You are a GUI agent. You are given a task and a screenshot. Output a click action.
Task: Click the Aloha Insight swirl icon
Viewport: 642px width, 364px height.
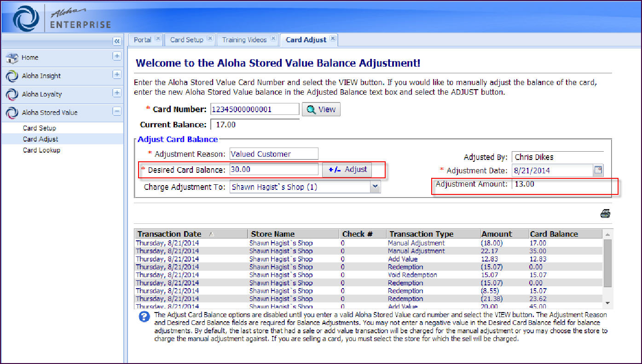pyautogui.click(x=12, y=76)
